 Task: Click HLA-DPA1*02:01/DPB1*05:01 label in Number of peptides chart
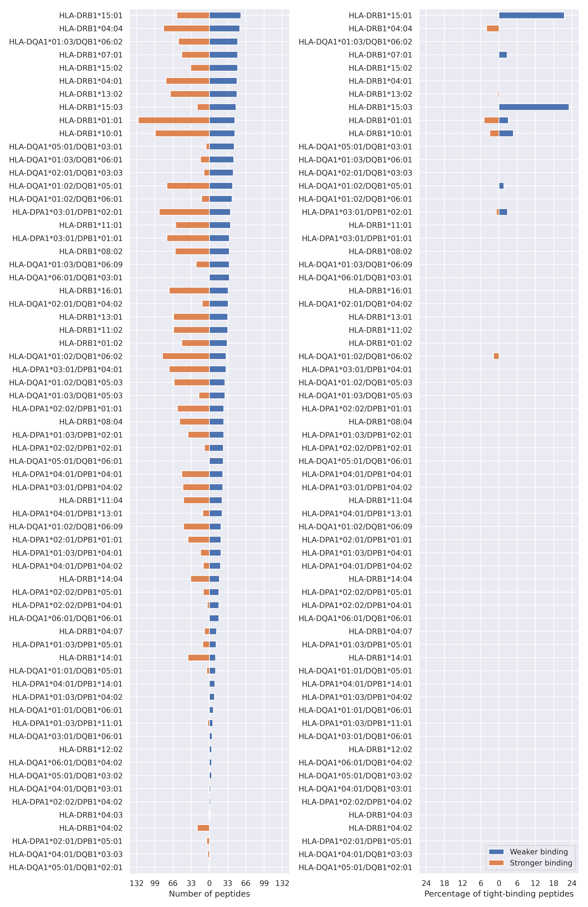[x=67, y=841]
